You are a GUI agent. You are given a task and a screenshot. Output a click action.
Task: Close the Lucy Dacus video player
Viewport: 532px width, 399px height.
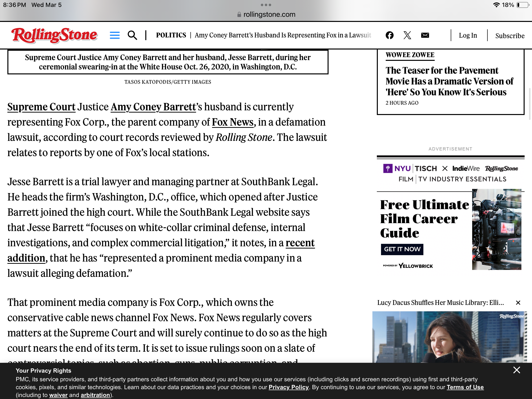click(518, 303)
